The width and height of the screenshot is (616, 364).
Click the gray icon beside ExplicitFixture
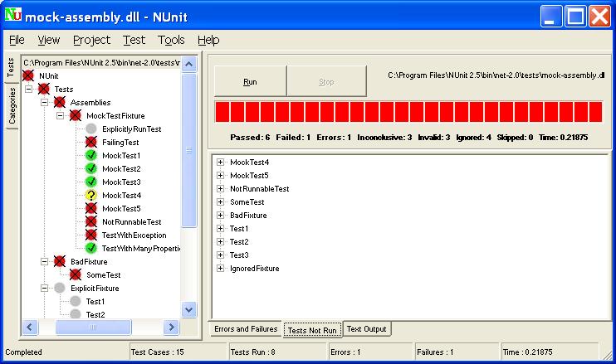[60, 288]
